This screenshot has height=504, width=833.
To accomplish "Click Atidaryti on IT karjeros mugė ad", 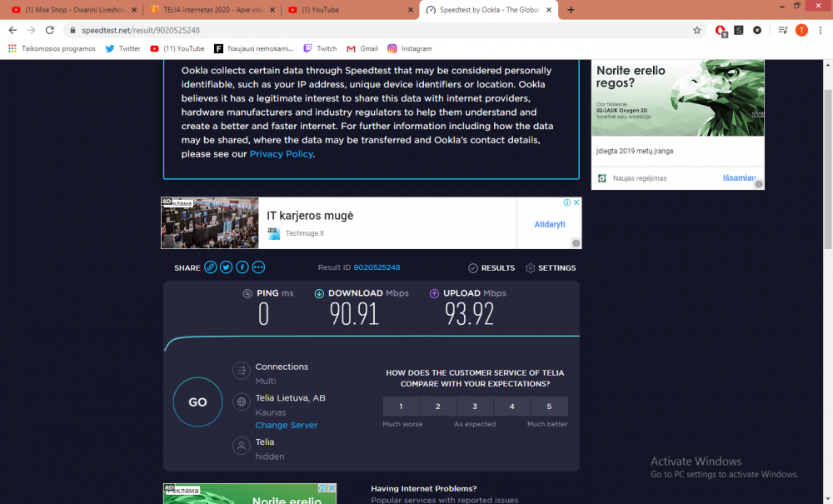I will [x=549, y=224].
